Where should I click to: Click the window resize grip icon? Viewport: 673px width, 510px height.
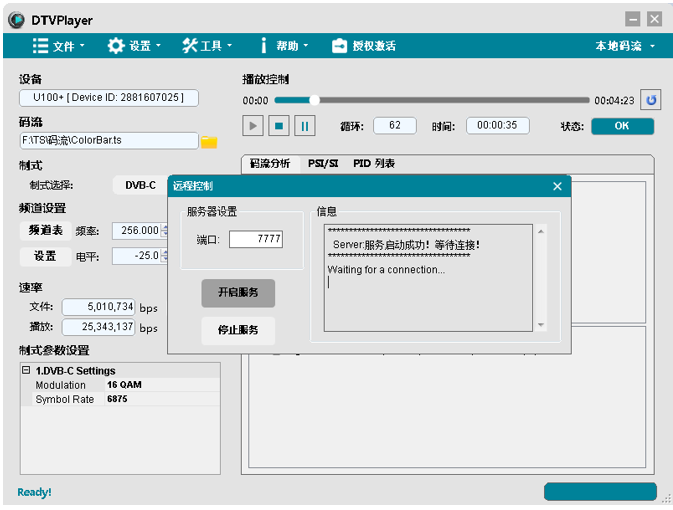click(x=667, y=499)
